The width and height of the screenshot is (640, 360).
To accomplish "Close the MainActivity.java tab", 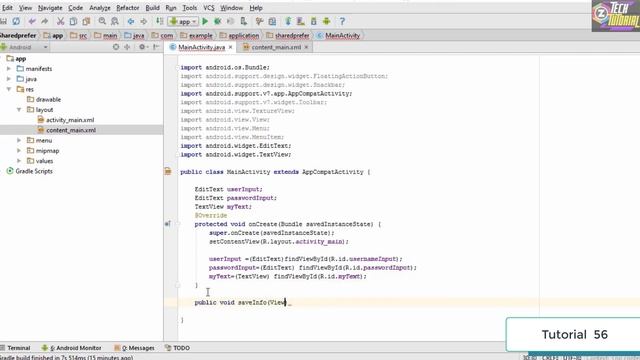I will coord(231,47).
